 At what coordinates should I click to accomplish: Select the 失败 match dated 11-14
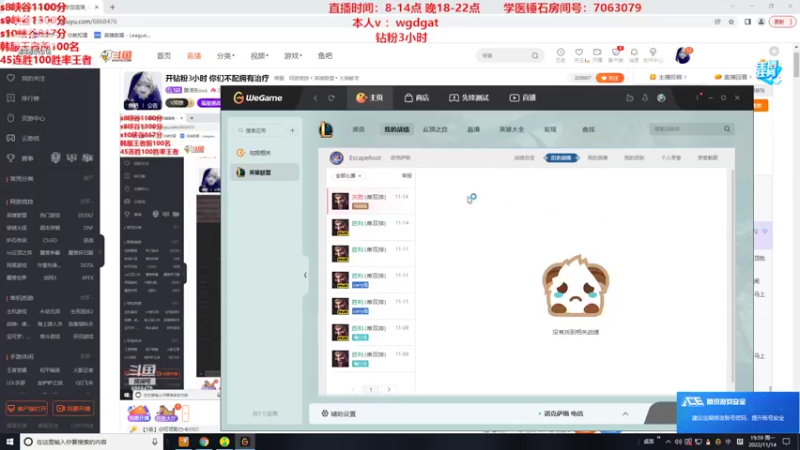click(371, 201)
